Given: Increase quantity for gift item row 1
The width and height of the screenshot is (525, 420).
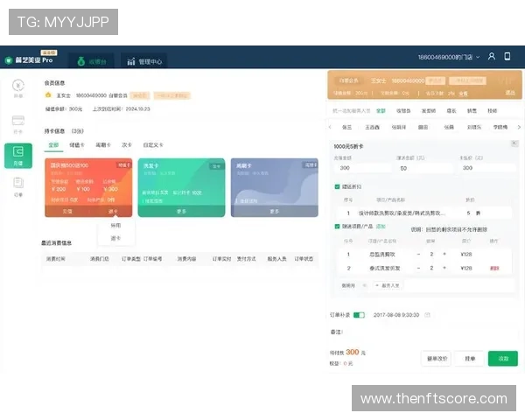Looking at the screenshot, I should pos(444,255).
